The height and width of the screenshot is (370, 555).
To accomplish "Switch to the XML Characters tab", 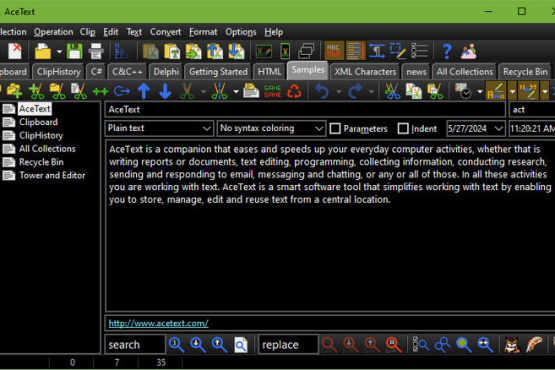I will click(x=365, y=72).
